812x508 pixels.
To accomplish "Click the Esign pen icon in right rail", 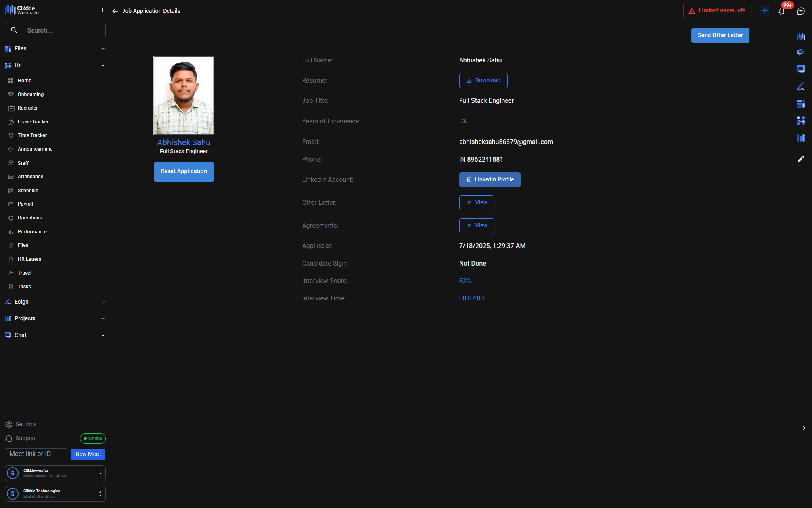I will pyautogui.click(x=801, y=87).
